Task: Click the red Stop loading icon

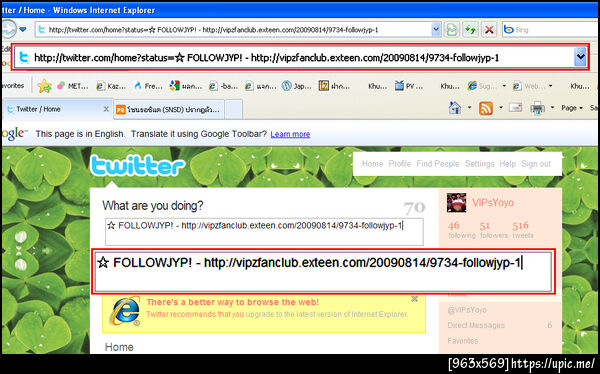Action: [x=489, y=29]
